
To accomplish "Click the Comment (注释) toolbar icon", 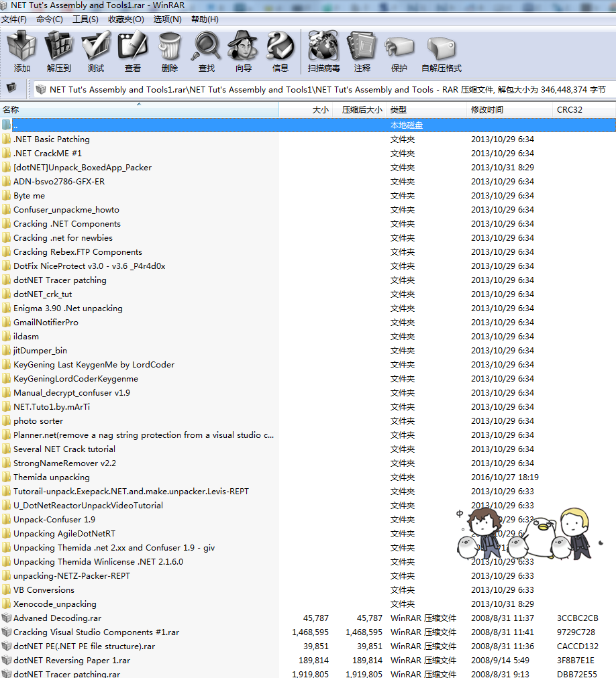I will pyautogui.click(x=362, y=50).
